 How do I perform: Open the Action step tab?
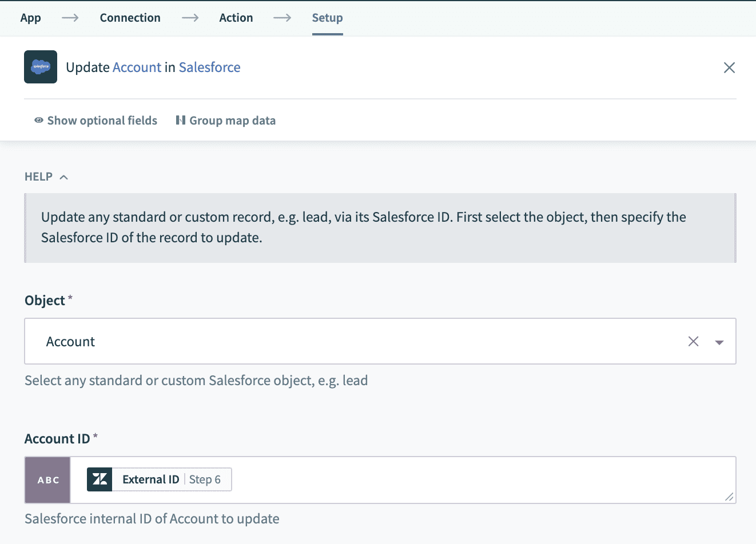coord(236,18)
